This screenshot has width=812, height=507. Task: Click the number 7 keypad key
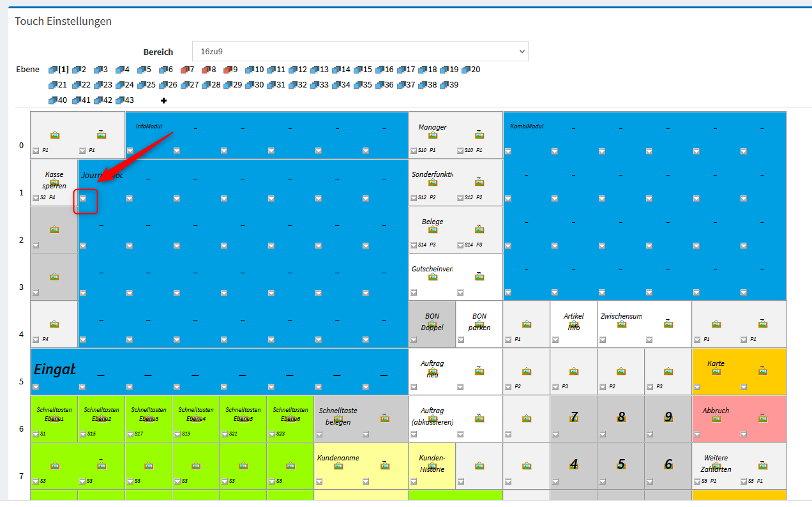573,417
